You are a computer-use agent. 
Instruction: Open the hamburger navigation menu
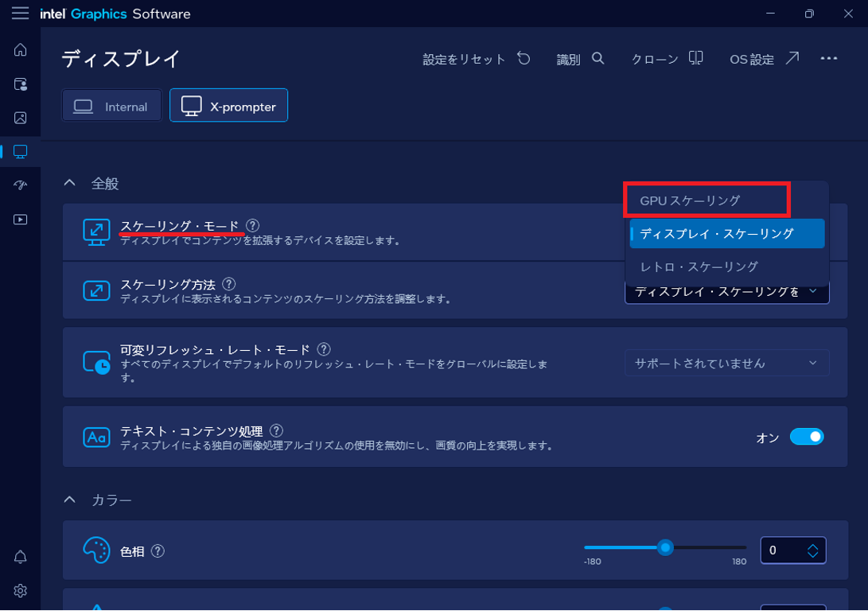pyautogui.click(x=20, y=14)
